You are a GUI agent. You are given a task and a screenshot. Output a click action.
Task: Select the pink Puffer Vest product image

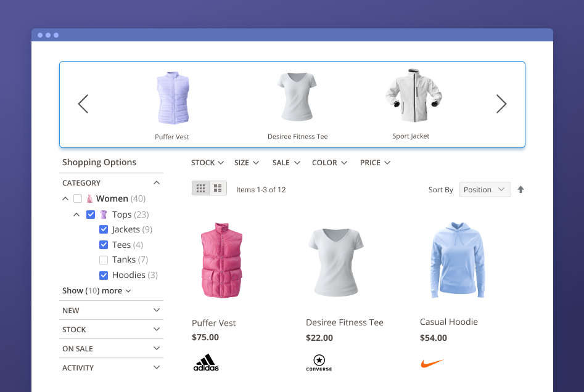point(222,261)
